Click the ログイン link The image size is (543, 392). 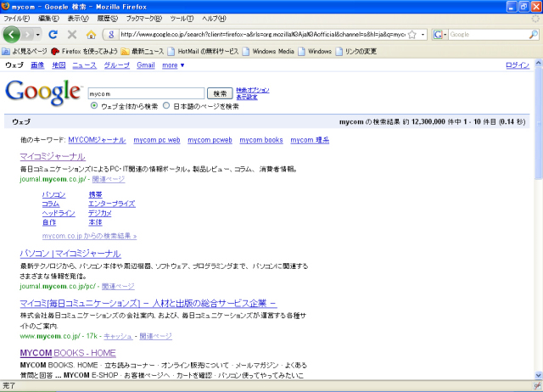518,65
